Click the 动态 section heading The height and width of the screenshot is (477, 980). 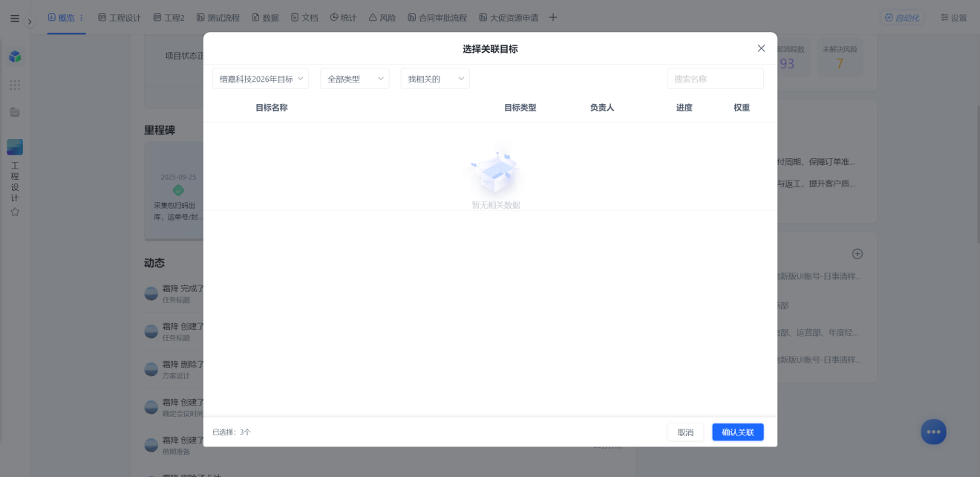[x=154, y=263]
